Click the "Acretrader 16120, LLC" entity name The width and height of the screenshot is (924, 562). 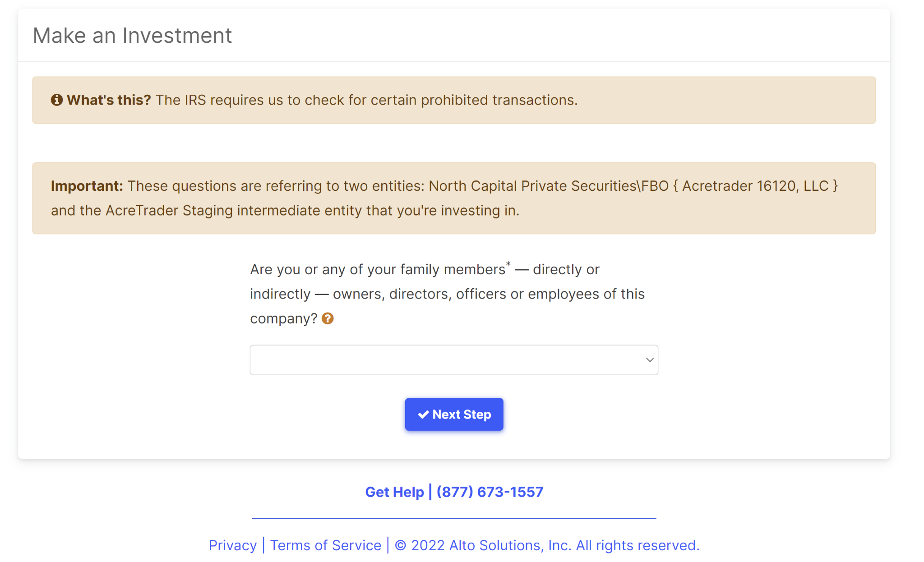pos(755,186)
